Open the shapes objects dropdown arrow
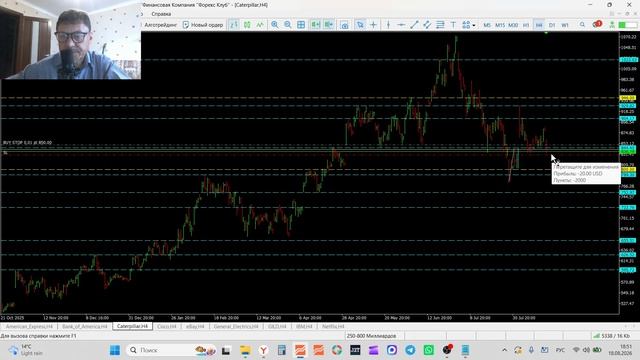Screen dimensions: 640x360 [474, 25]
